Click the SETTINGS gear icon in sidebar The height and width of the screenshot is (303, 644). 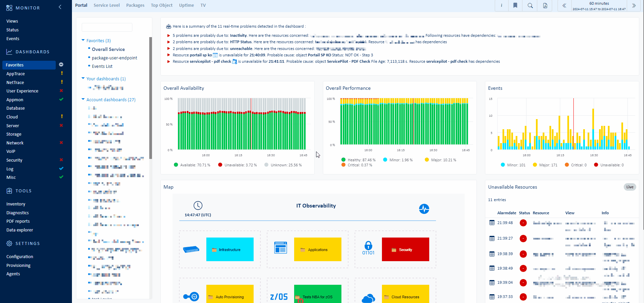pyautogui.click(x=9, y=243)
